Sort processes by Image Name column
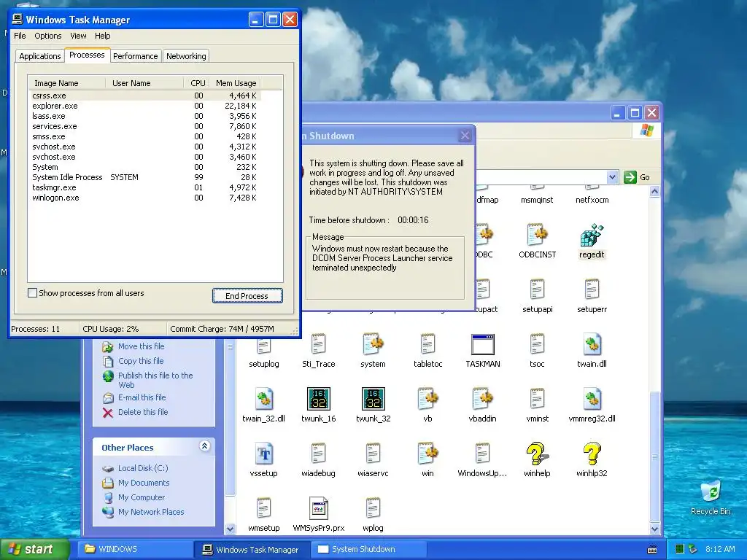747x560 pixels. point(66,83)
